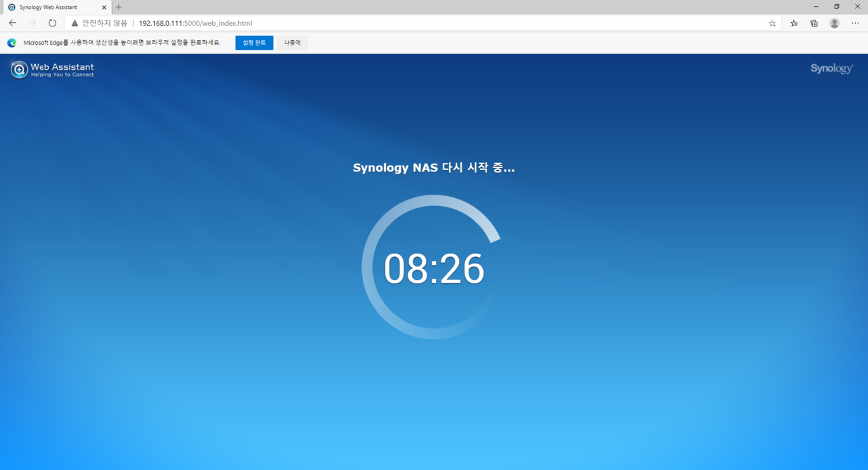Viewport: 868px width, 470px height.
Task: Click the Web Assistant logo icon
Action: click(x=19, y=69)
